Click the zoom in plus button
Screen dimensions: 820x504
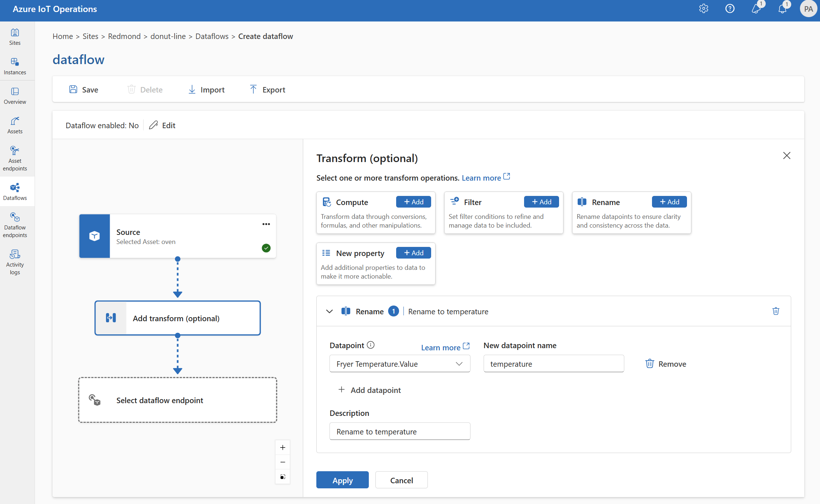pyautogui.click(x=282, y=447)
